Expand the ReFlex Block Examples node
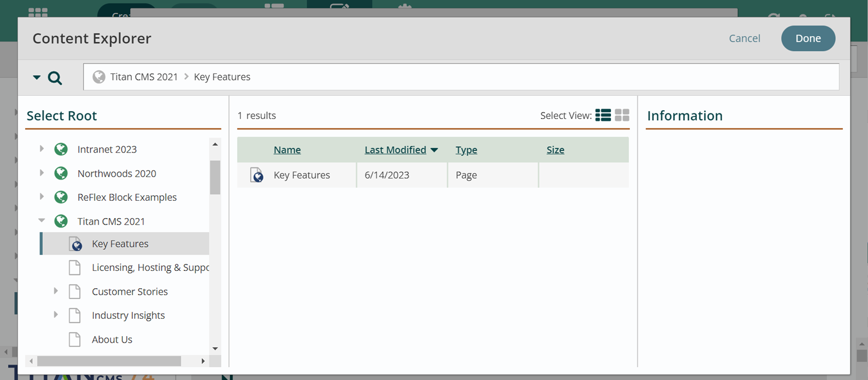 point(42,197)
